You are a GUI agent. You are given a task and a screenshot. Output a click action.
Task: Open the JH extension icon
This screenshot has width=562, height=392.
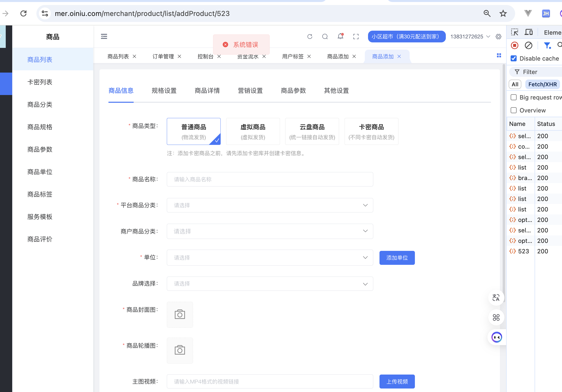click(546, 13)
